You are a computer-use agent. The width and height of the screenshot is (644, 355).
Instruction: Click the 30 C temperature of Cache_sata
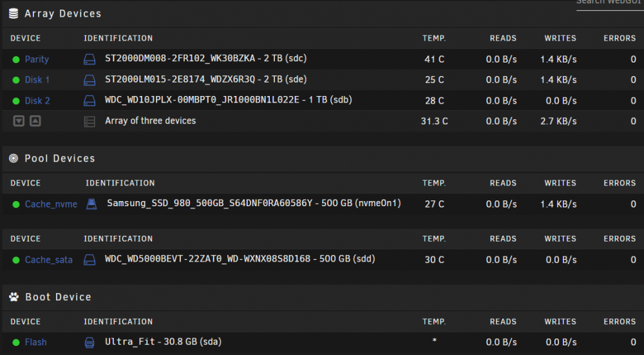(434, 260)
